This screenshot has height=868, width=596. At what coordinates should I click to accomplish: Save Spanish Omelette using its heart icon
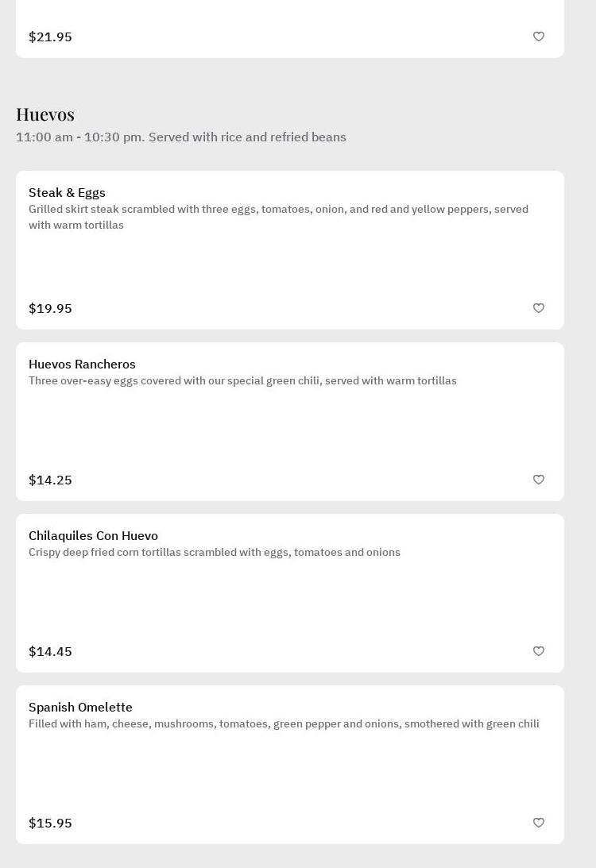[539, 823]
